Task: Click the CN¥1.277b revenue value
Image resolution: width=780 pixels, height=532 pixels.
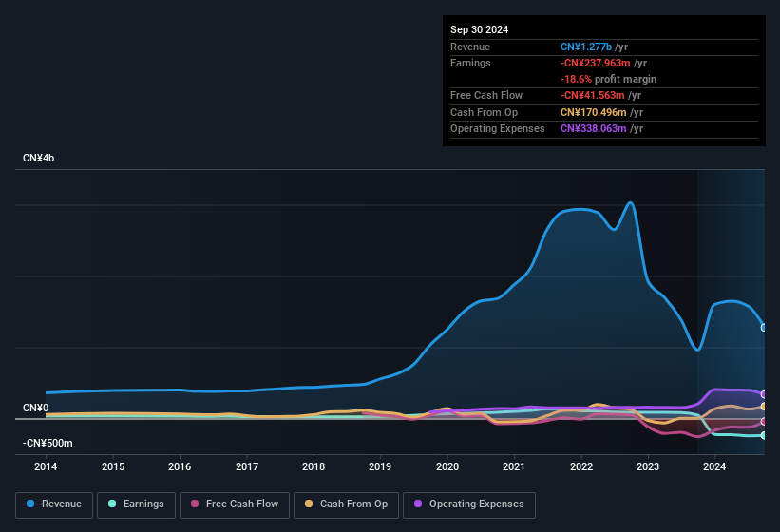Action: pos(586,47)
